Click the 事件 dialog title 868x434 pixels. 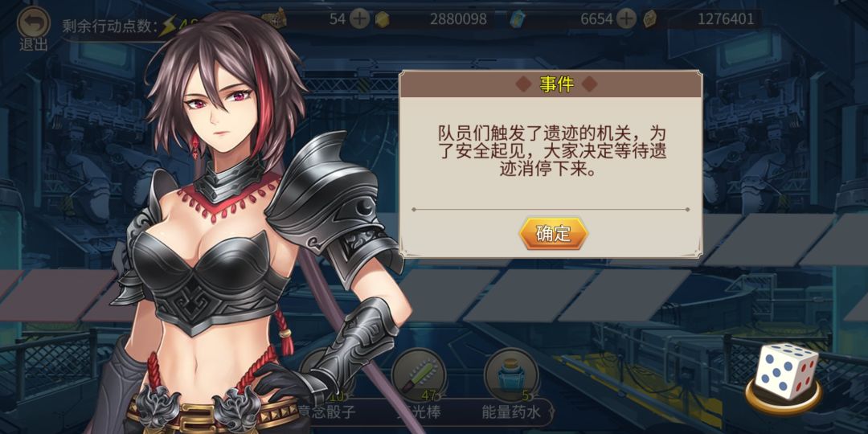556,84
